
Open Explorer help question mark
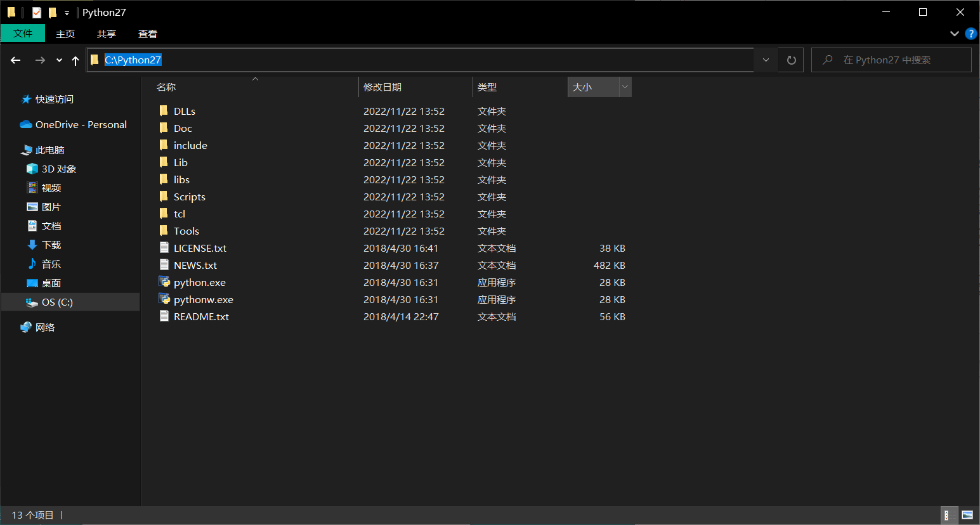click(970, 34)
